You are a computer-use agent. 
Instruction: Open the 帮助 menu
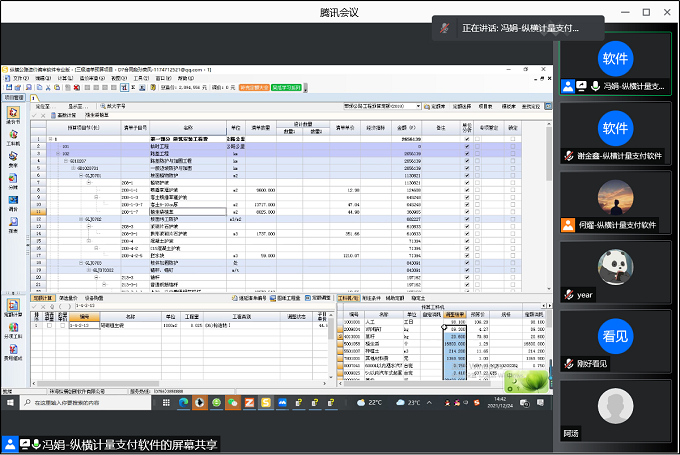[x=186, y=79]
